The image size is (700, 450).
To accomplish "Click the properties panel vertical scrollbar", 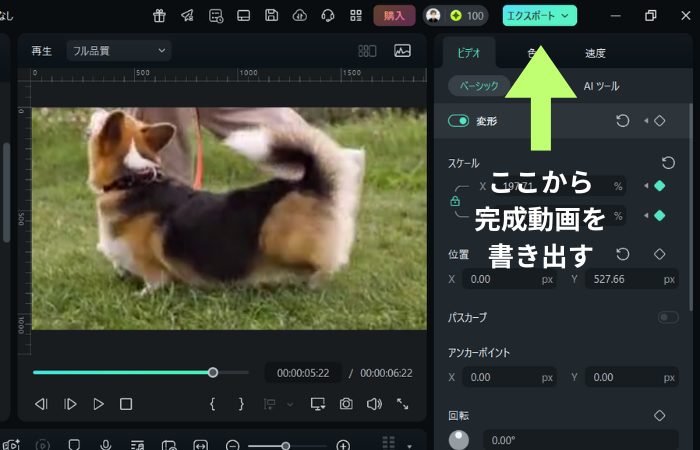I will 691,207.
